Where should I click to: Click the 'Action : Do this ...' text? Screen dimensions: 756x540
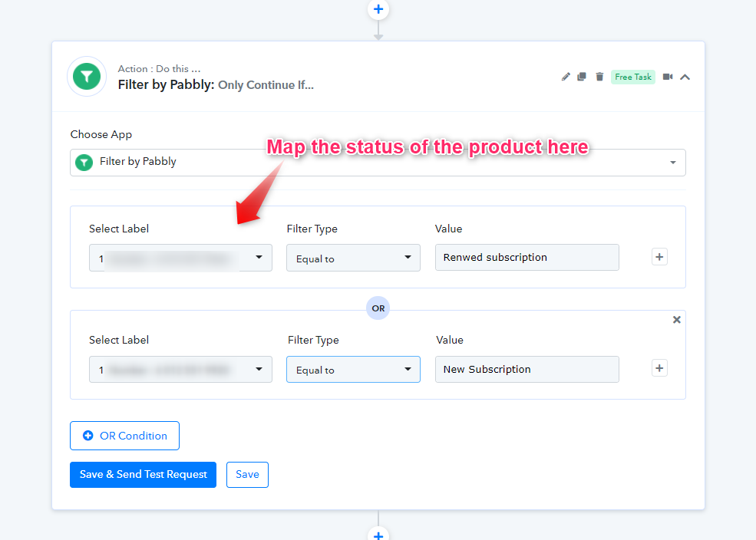pos(159,69)
